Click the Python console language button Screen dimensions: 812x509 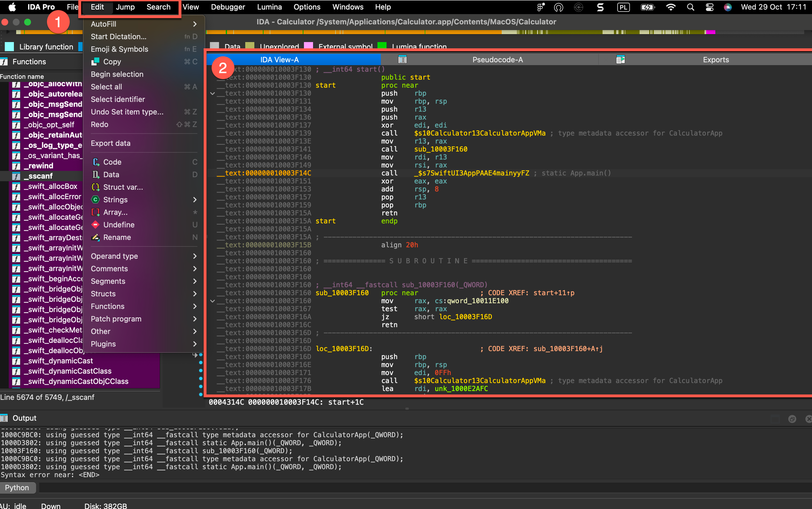[x=17, y=487]
